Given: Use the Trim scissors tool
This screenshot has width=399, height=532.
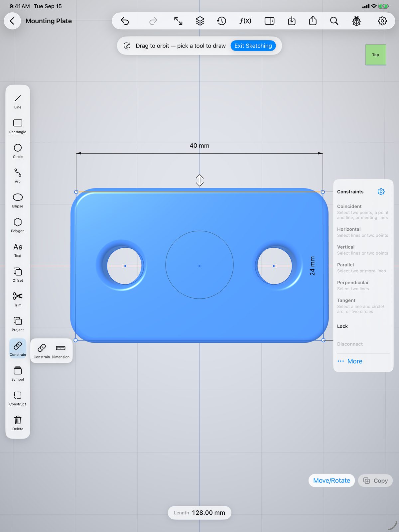Looking at the screenshot, I should click(x=18, y=300).
